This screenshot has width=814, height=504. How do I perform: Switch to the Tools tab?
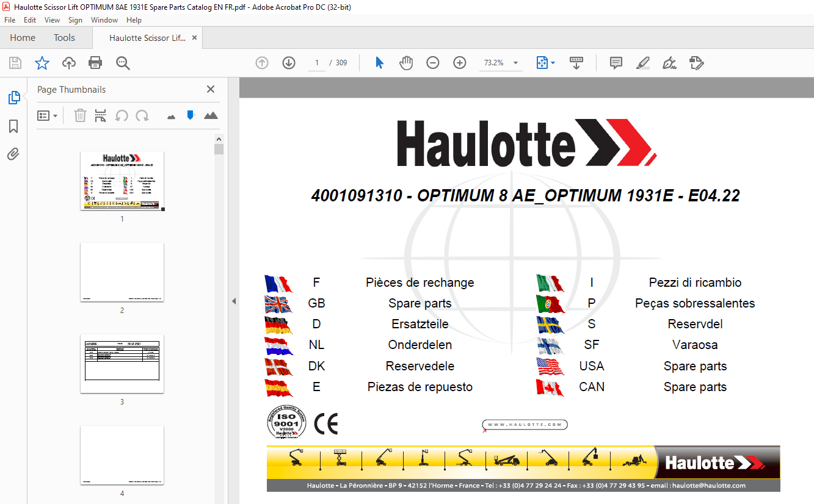pyautogui.click(x=64, y=38)
